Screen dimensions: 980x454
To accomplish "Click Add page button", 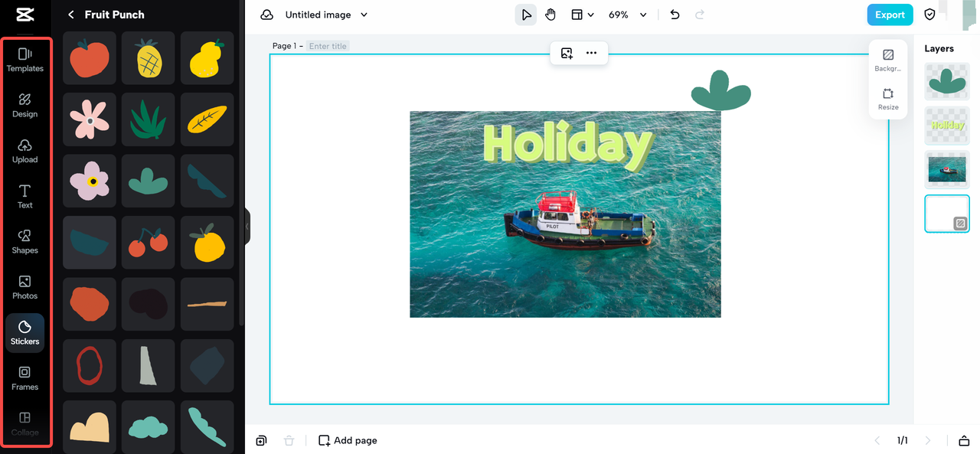I will [348, 440].
